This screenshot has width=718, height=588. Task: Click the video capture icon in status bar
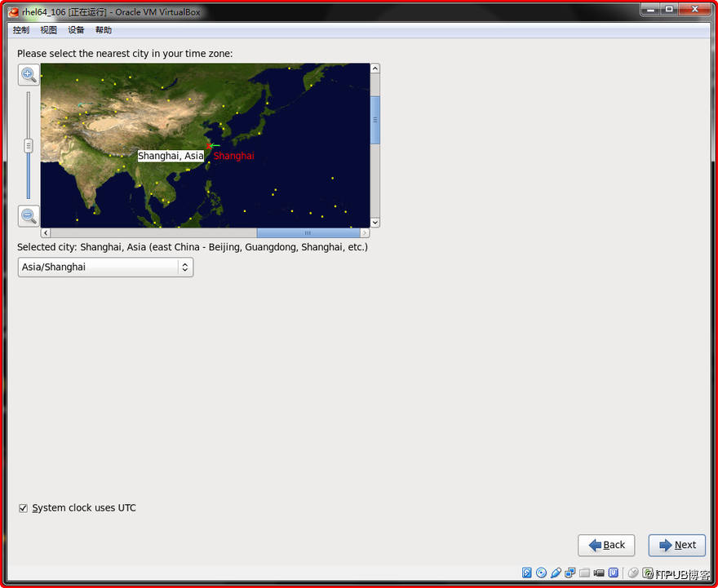[598, 573]
